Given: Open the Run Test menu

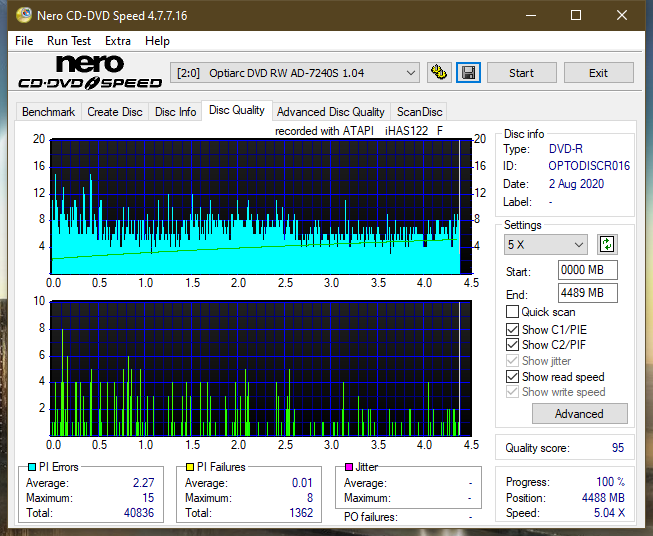Looking at the screenshot, I should pos(69,41).
